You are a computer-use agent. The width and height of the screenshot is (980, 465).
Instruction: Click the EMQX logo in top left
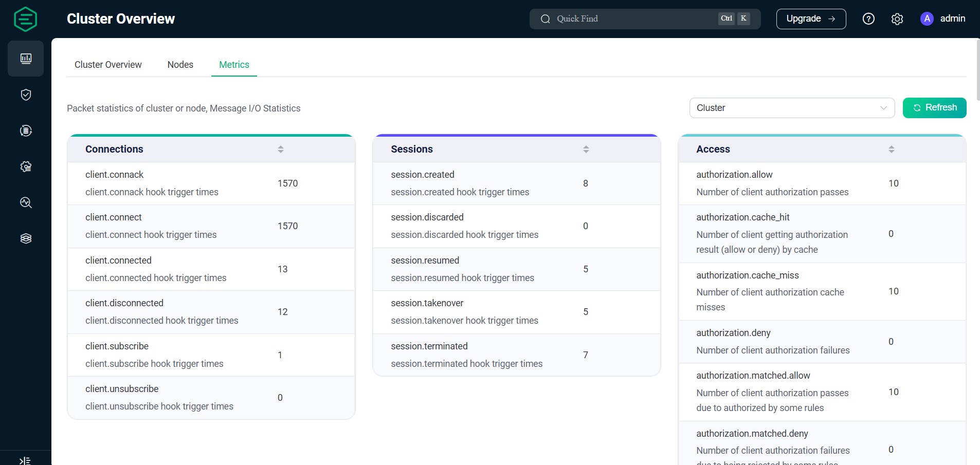click(25, 19)
